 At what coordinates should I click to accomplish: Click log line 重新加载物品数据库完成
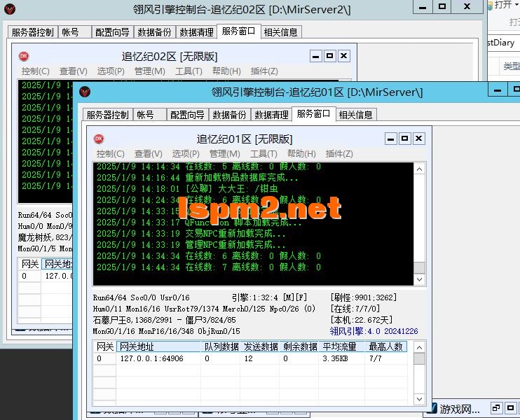pyautogui.click(x=198, y=178)
